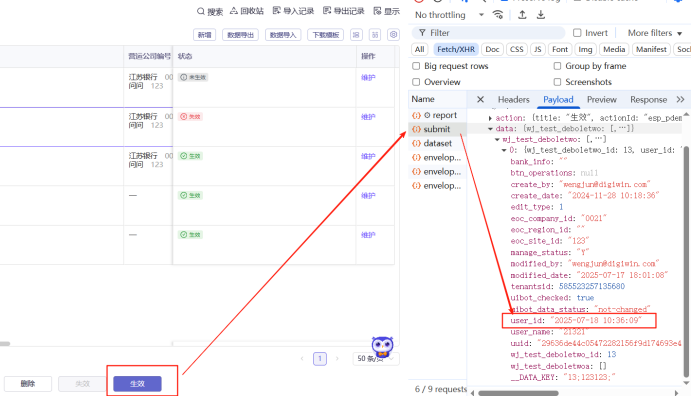This screenshot has height=397, width=691.
Task: Click the 未生效 status badge
Action: (193, 77)
